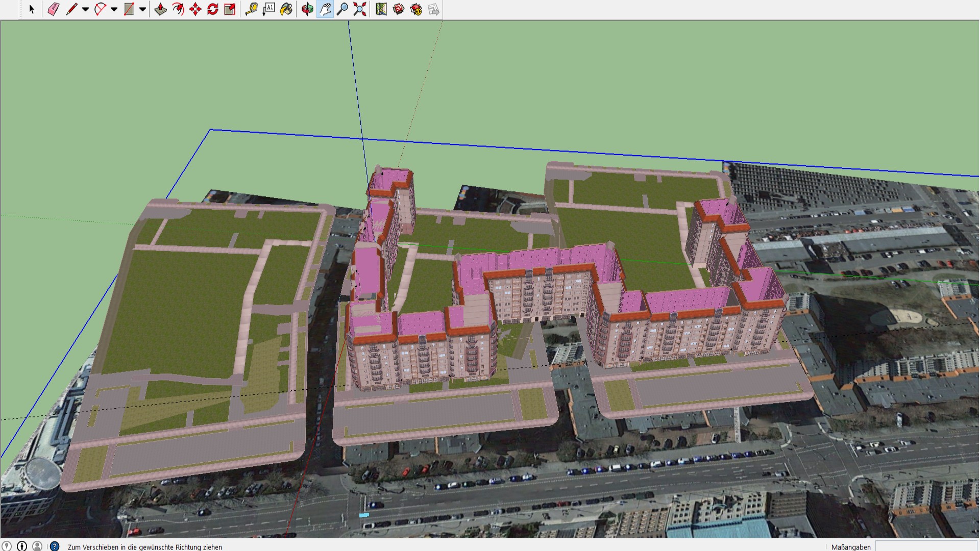Viewport: 980px width, 551px height.
Task: Click the Maßangaben measurements input box
Action: click(x=926, y=546)
